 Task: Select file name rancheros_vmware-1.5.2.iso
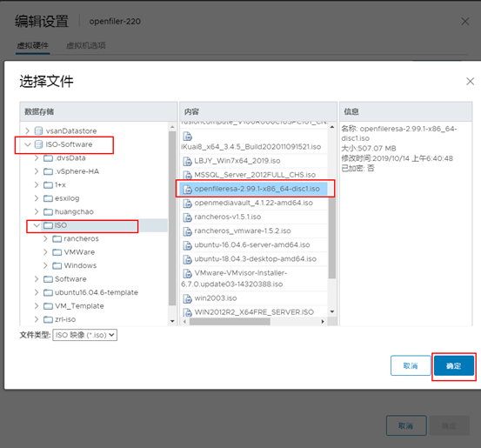tap(243, 231)
